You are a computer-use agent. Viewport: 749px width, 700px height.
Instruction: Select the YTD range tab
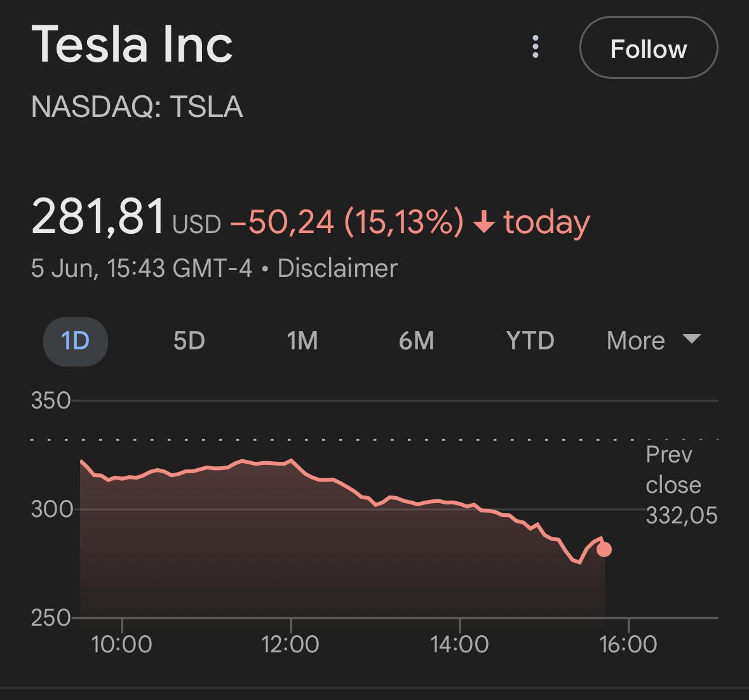pyautogui.click(x=530, y=341)
